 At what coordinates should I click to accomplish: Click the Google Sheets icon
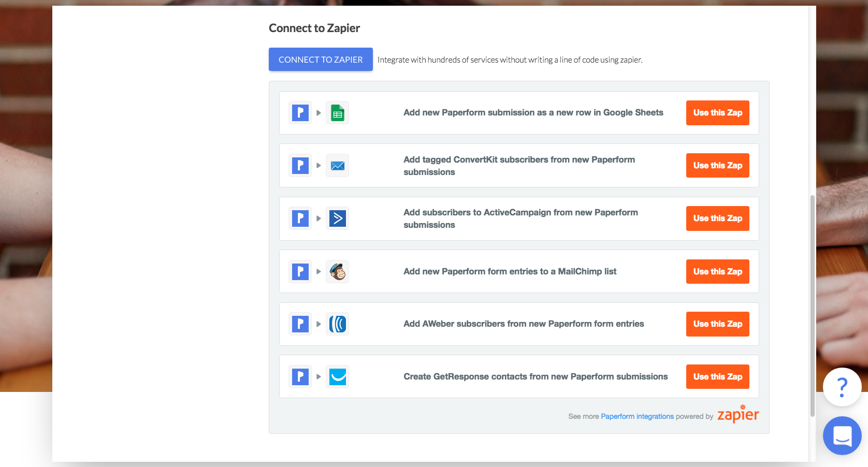[337, 113]
